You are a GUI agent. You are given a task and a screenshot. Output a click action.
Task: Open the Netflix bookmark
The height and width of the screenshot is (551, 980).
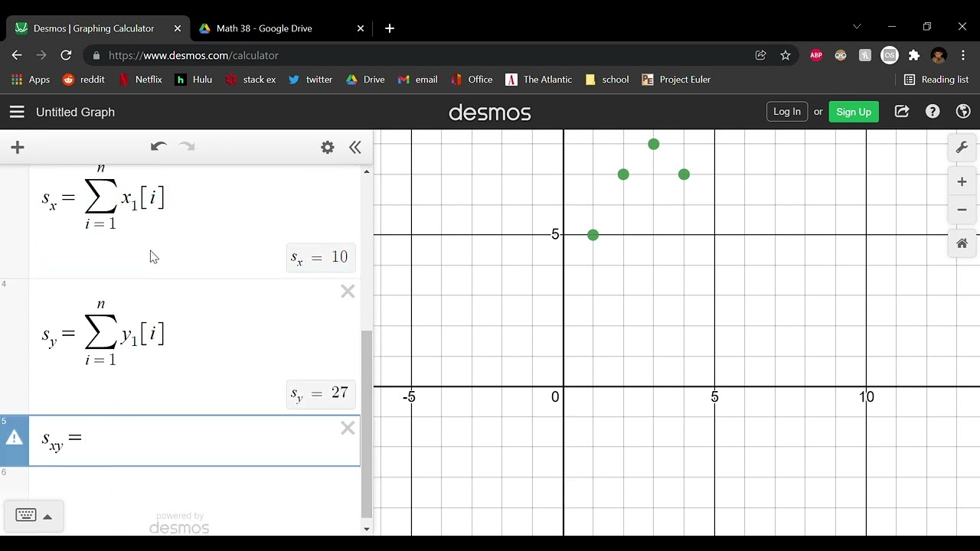[141, 80]
